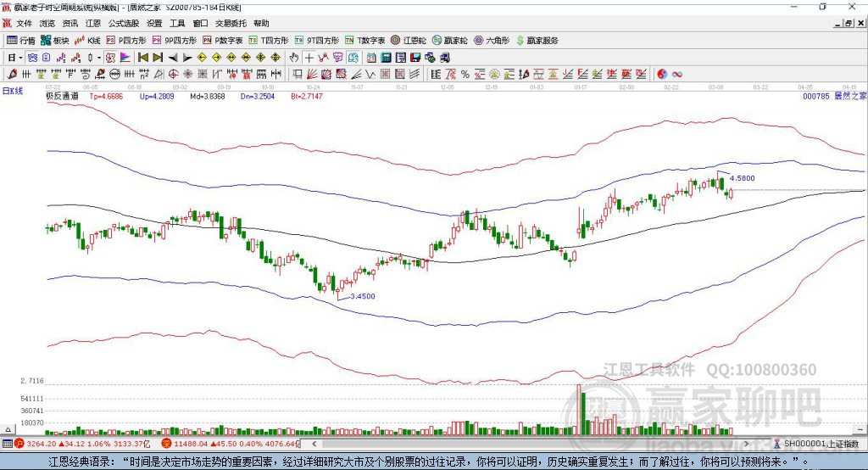Click the bottom-left up arrow expander
The height and width of the screenshot is (470, 868).
(x=8, y=429)
